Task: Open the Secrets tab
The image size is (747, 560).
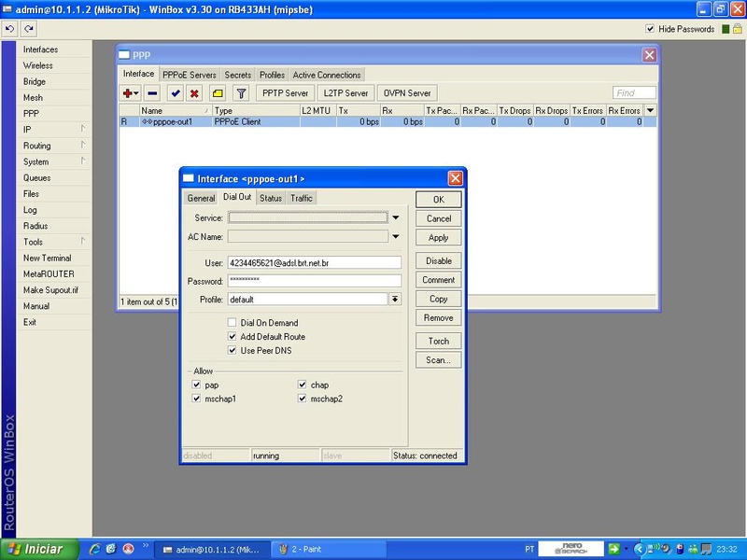Action: click(x=238, y=76)
